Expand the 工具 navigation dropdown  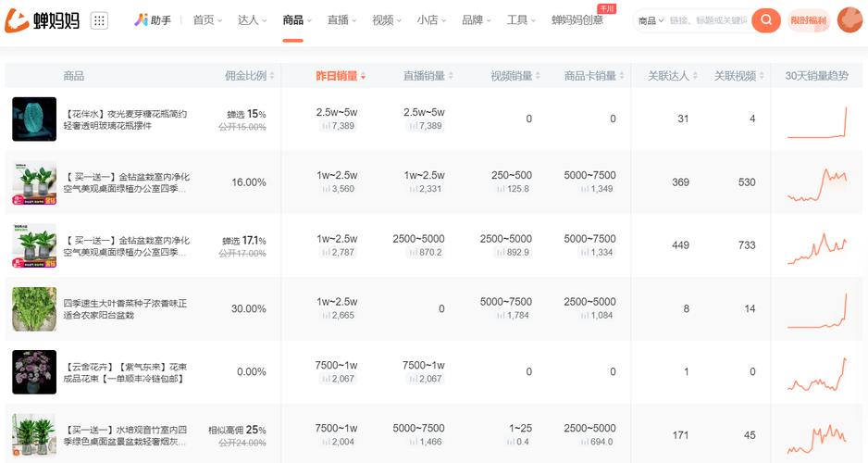click(x=522, y=20)
